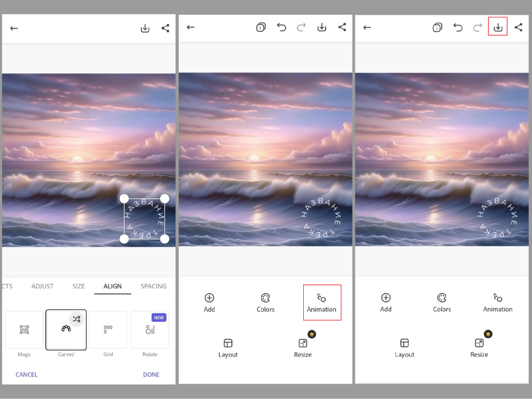Tap premium Resize in the rightmost screen
The image size is (532, 399).
pos(479,348)
